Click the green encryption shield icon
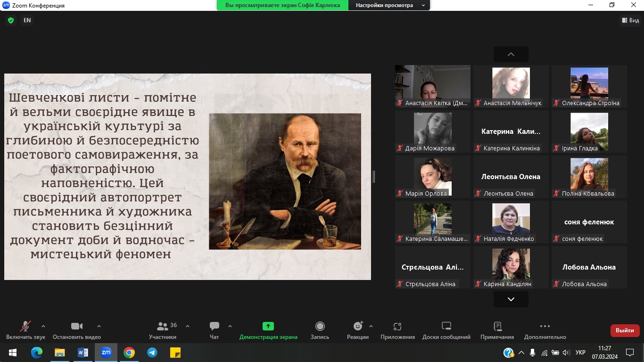Image resolution: width=644 pixels, height=362 pixels. [x=10, y=20]
